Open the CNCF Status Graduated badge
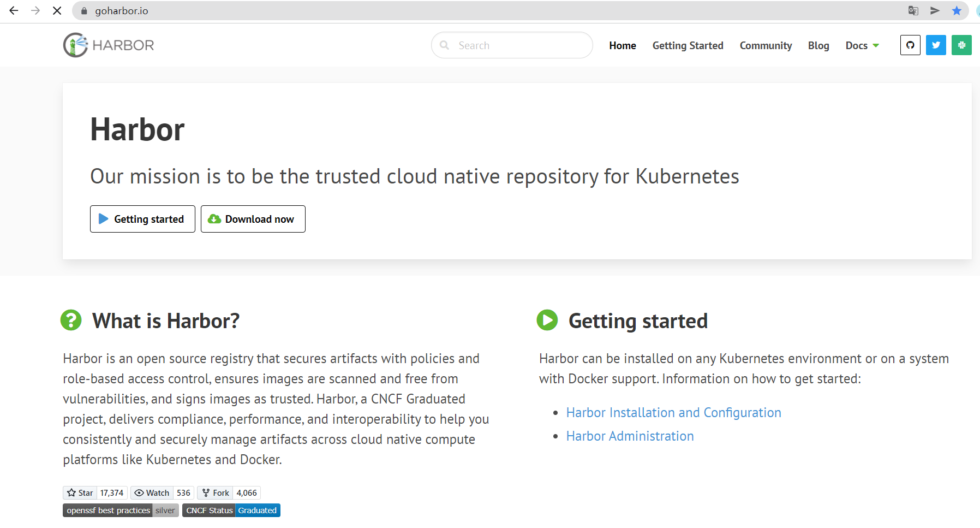This screenshot has height=528, width=980. click(231, 511)
